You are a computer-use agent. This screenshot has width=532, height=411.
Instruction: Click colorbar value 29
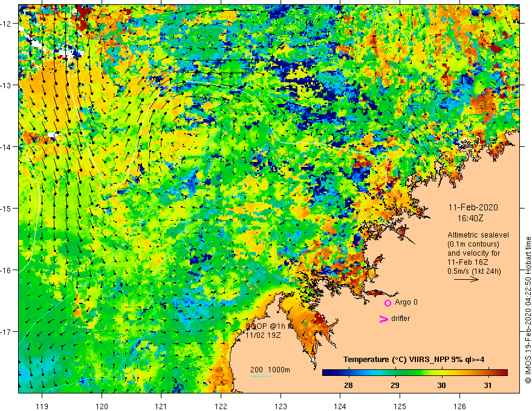click(395, 386)
